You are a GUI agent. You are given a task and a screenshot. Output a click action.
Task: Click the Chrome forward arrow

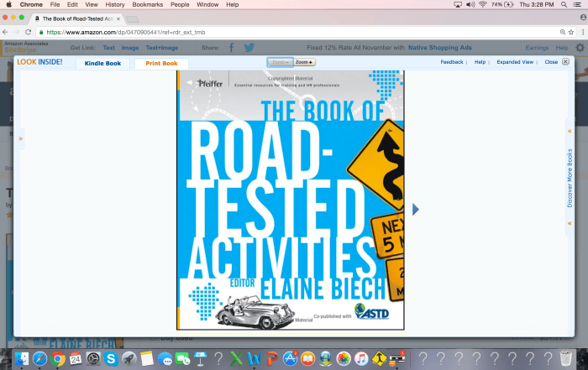[17, 32]
